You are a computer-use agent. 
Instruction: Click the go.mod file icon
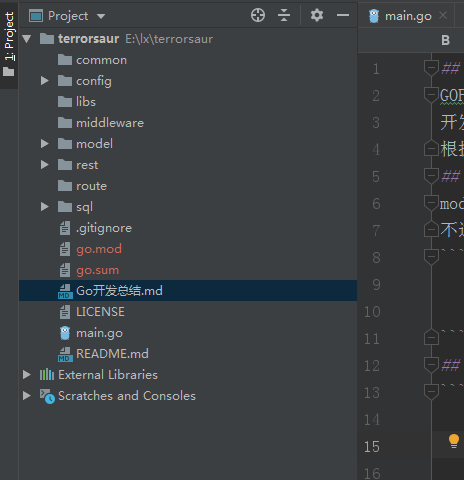point(65,249)
